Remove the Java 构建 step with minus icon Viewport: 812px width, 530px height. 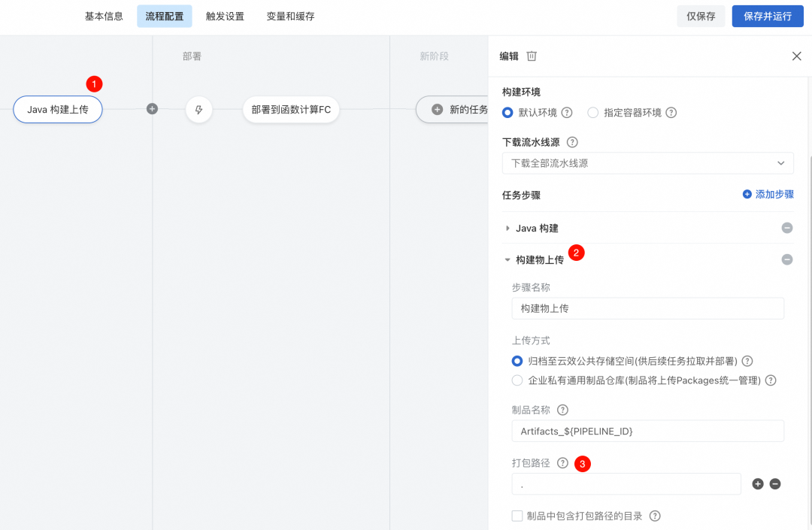pyautogui.click(x=786, y=229)
